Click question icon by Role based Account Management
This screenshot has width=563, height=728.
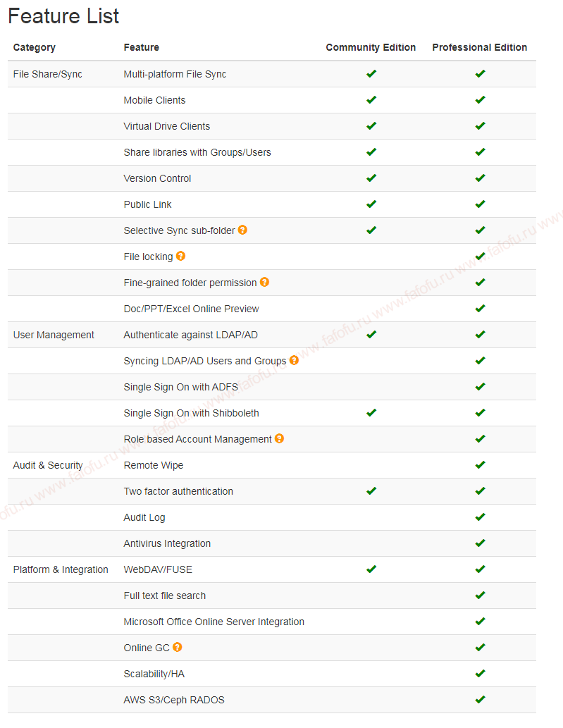[x=279, y=438]
